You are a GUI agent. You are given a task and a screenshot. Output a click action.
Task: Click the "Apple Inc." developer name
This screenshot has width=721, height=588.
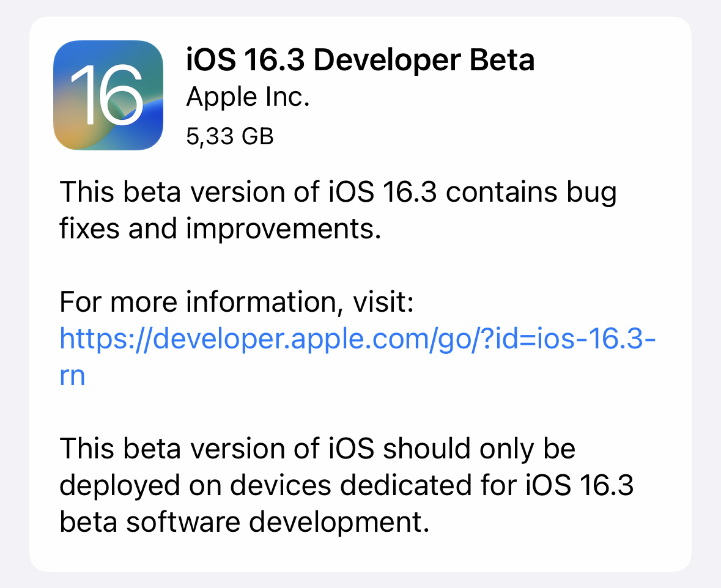pos(248,98)
